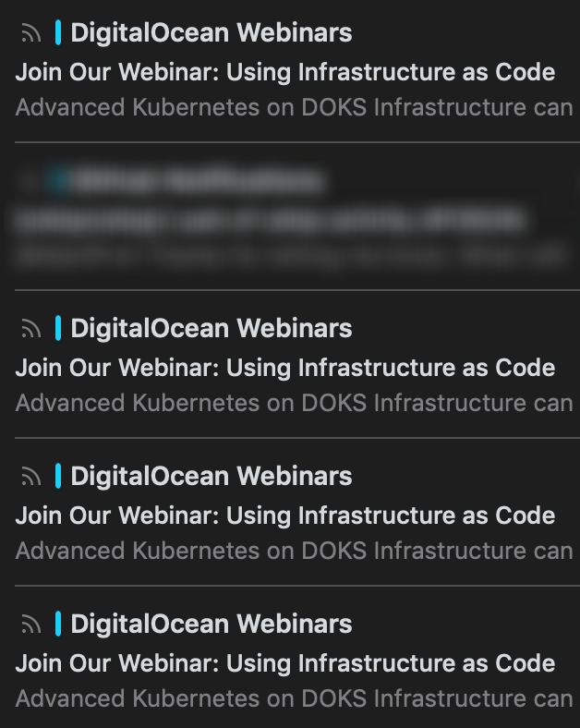Open the blurred message row
The image size is (580, 728).
click(x=297, y=216)
